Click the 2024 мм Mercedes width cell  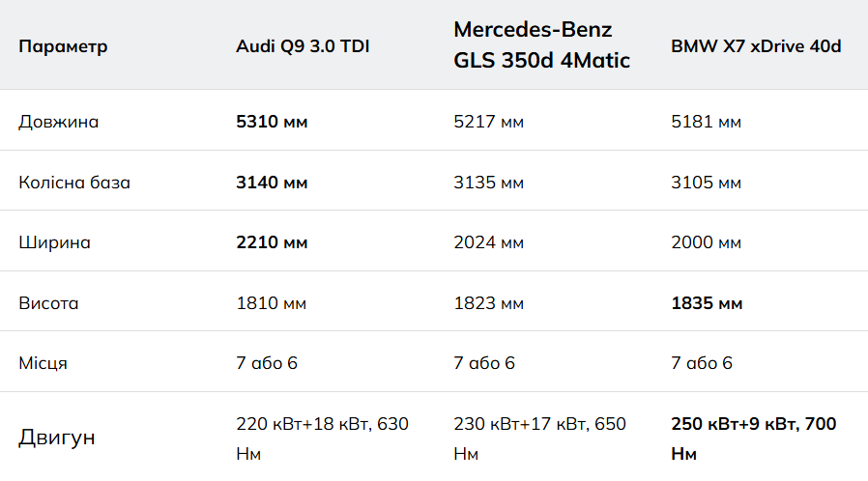(489, 242)
